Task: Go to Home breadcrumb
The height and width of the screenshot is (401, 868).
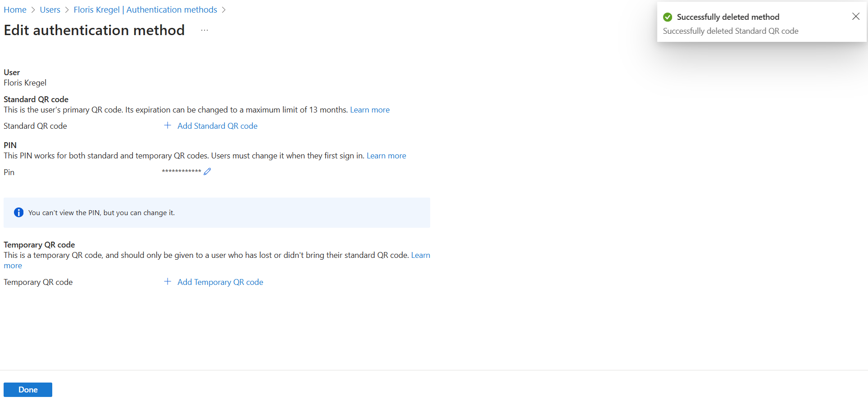Action: click(x=15, y=9)
